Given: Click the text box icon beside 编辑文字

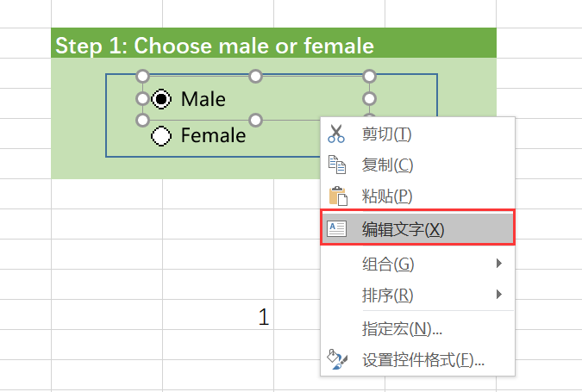Looking at the screenshot, I should tap(336, 229).
